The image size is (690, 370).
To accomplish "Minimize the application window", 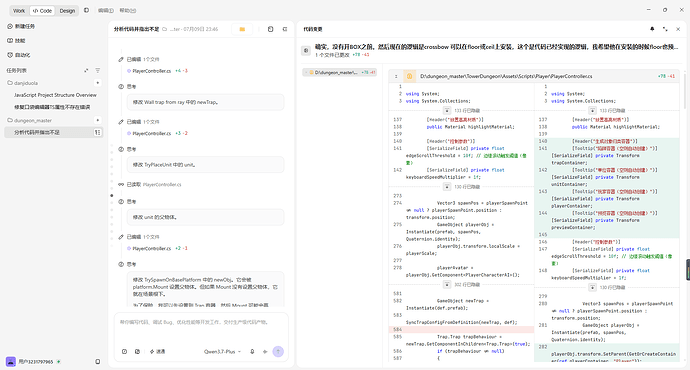I will 649,10.
